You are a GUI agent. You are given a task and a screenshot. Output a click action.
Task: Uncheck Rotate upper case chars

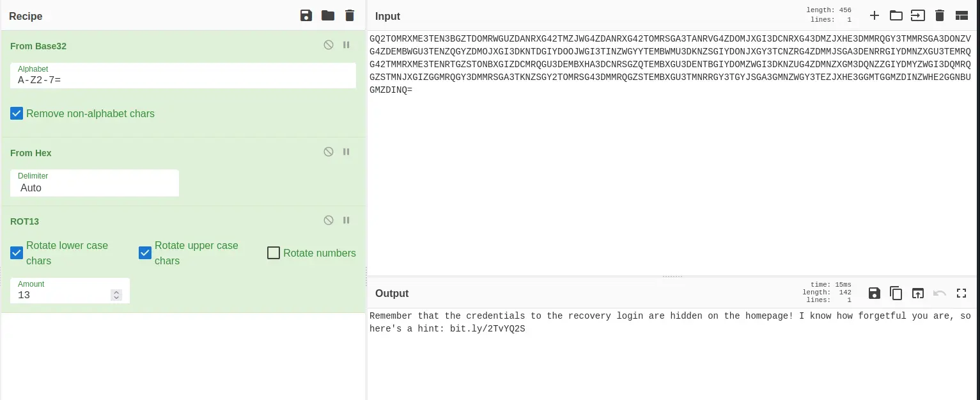[x=145, y=253]
